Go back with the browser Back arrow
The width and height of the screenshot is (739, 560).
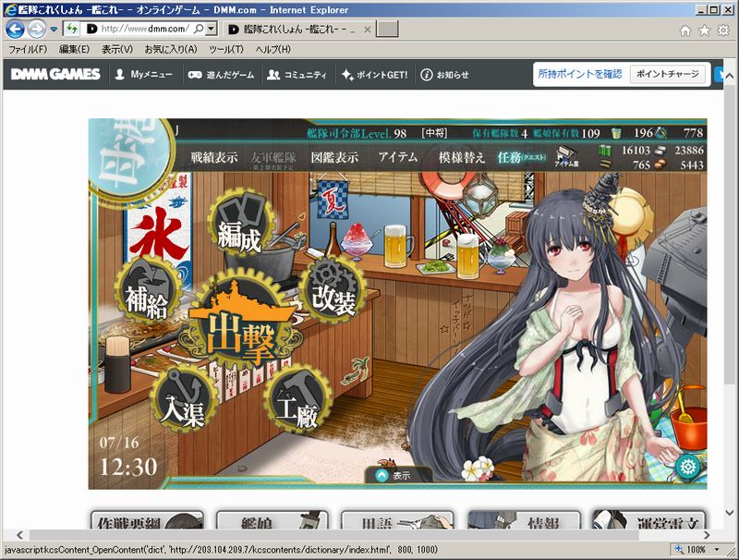click(x=15, y=30)
